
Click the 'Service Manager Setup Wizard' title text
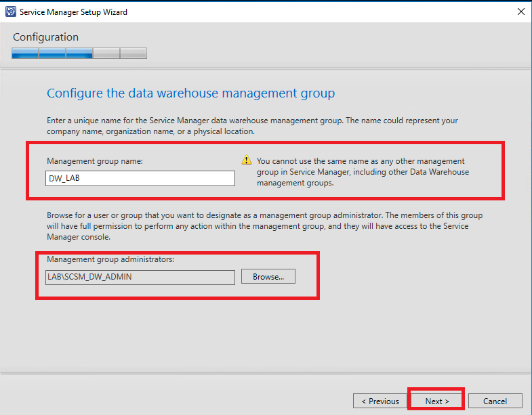click(73, 12)
